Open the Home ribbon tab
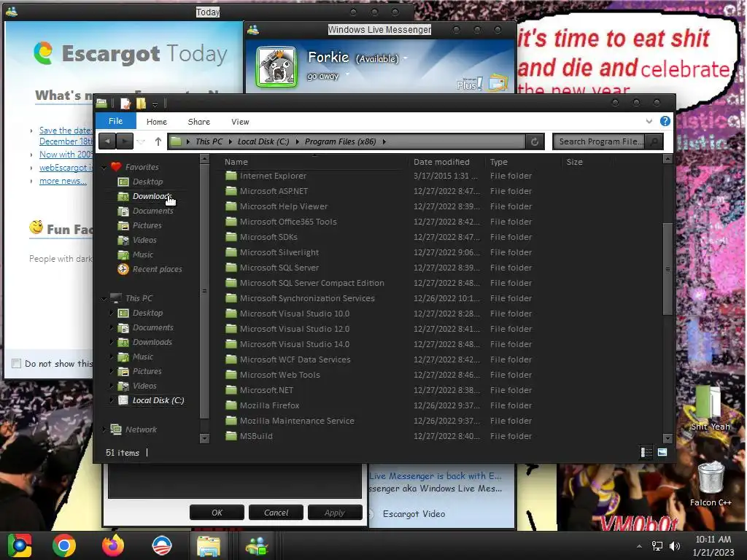The width and height of the screenshot is (747, 560). (157, 122)
